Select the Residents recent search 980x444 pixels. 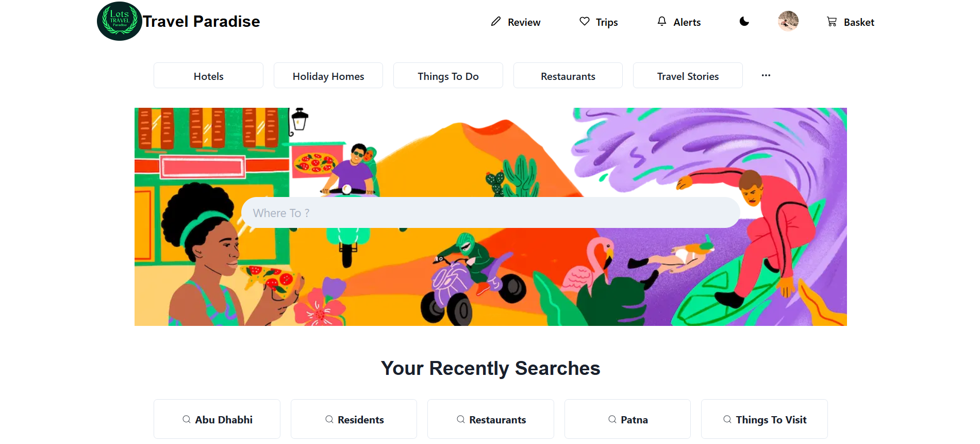coord(353,419)
